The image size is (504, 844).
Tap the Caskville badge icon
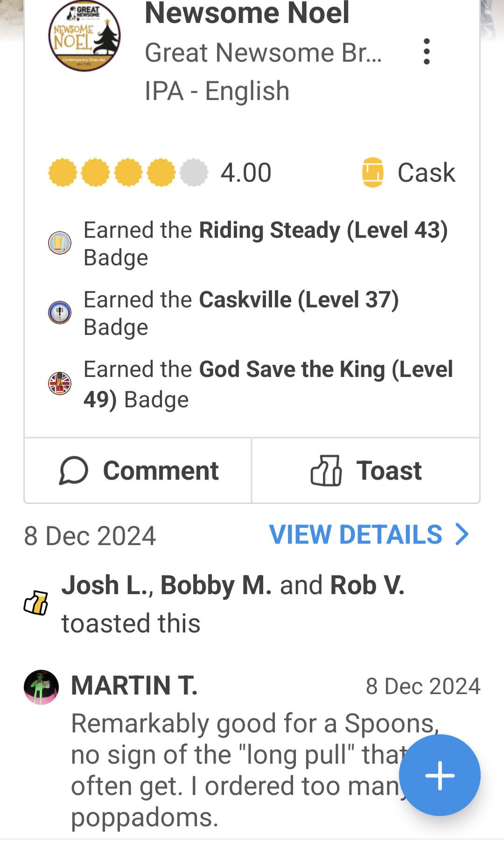60,312
